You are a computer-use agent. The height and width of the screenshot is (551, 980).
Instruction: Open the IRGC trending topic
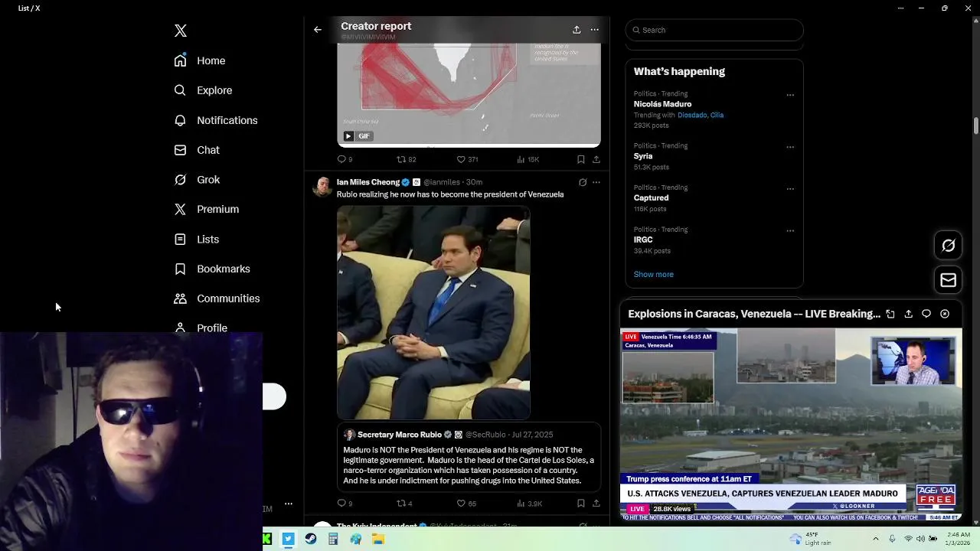click(x=643, y=240)
